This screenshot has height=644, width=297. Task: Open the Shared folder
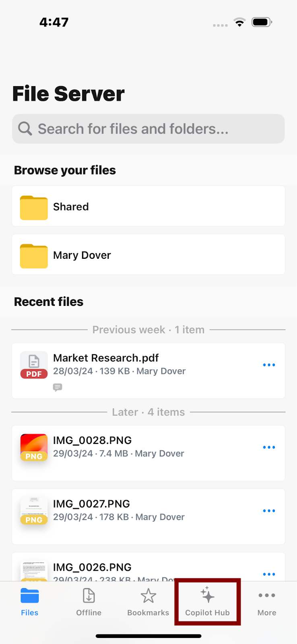148,206
